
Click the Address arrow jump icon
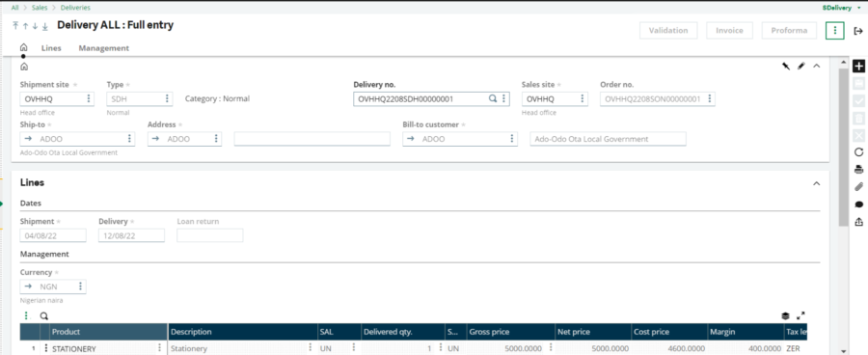[156, 139]
